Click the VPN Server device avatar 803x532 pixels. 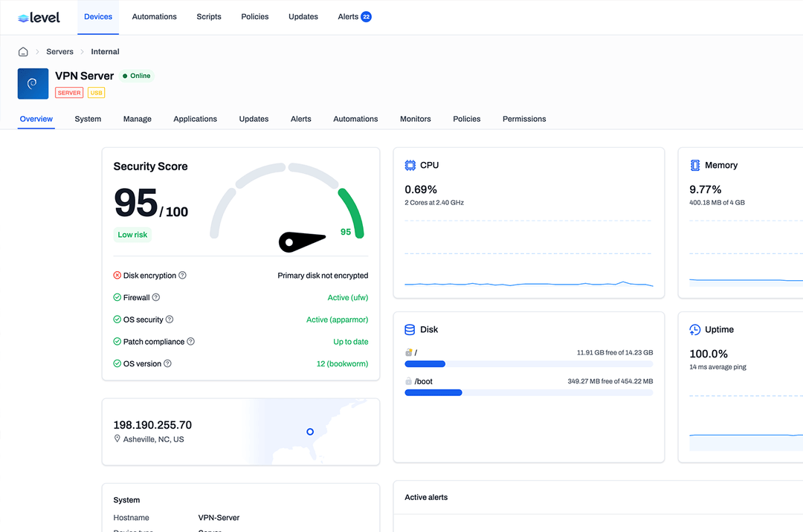coord(33,83)
